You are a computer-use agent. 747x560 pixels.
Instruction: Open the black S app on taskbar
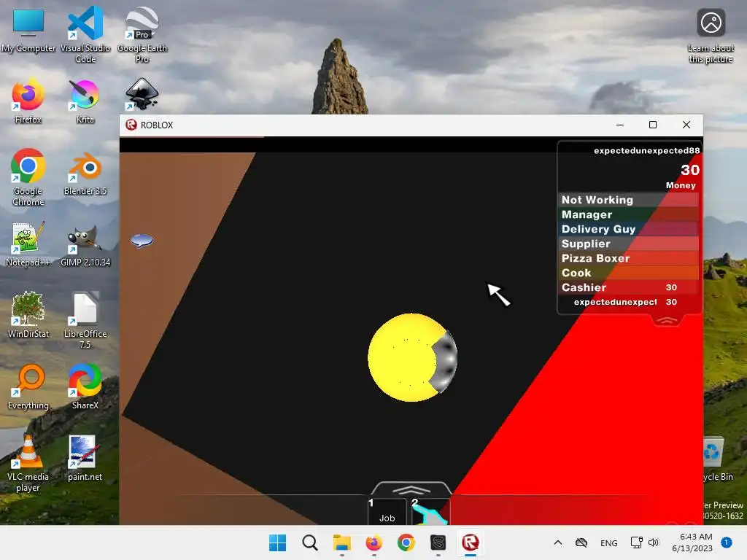pyautogui.click(x=438, y=542)
